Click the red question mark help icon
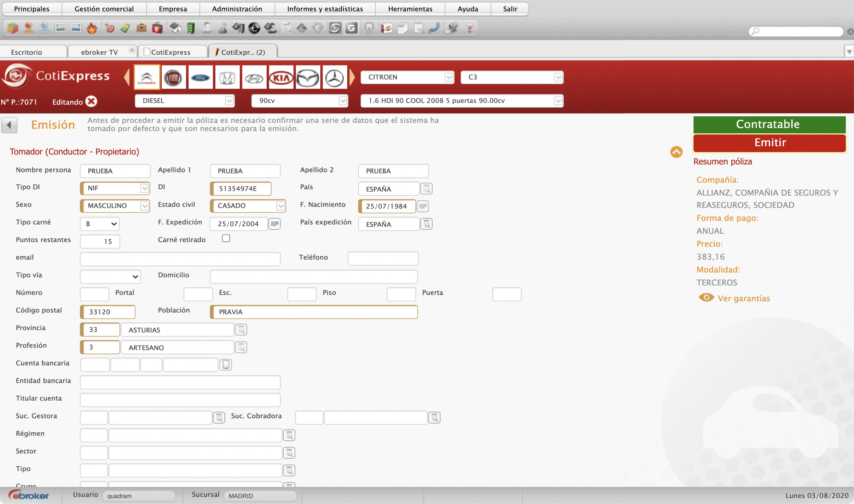The height and width of the screenshot is (504, 854). (x=470, y=28)
